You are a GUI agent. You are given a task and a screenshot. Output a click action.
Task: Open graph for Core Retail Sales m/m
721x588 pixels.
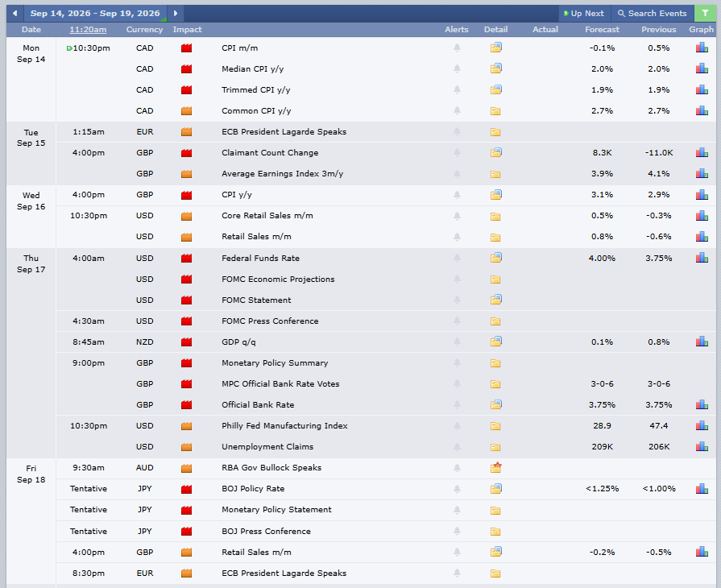(702, 216)
